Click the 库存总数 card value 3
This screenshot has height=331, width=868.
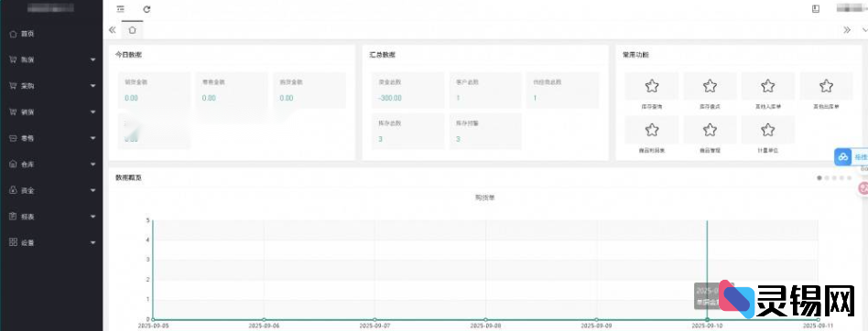click(380, 139)
